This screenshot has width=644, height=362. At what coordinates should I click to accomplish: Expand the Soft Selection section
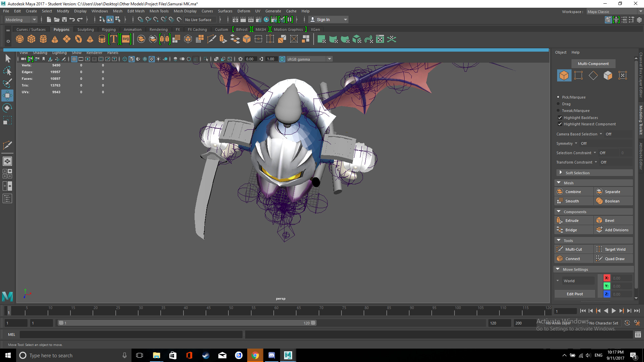point(561,173)
